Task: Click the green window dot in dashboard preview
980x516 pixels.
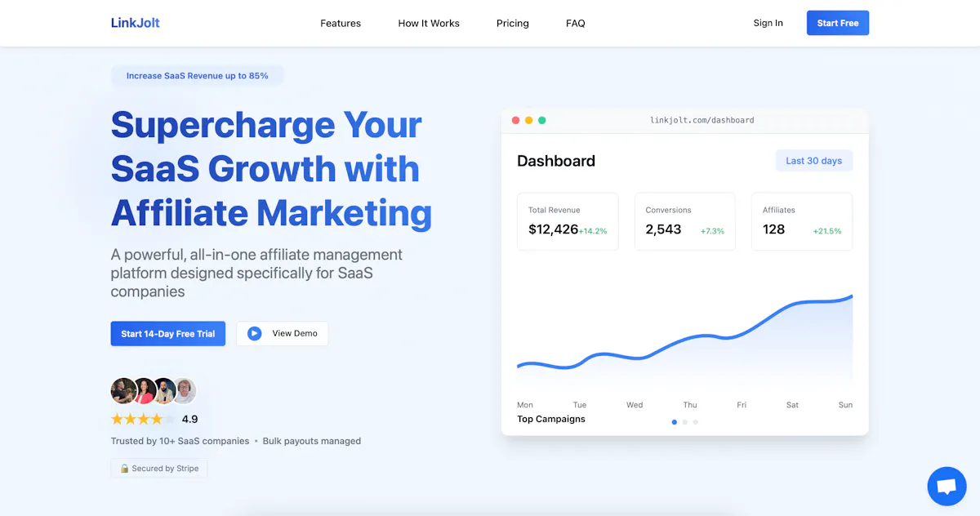Action: tap(541, 120)
